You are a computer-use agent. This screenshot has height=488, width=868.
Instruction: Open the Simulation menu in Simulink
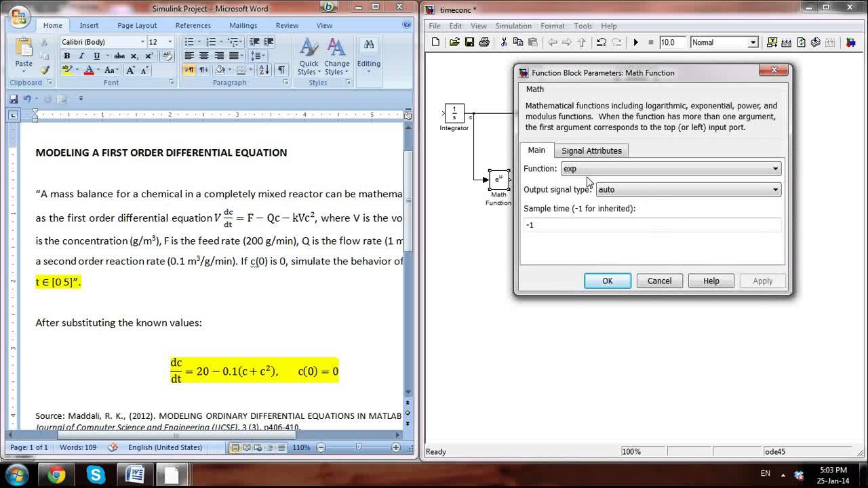coord(513,26)
